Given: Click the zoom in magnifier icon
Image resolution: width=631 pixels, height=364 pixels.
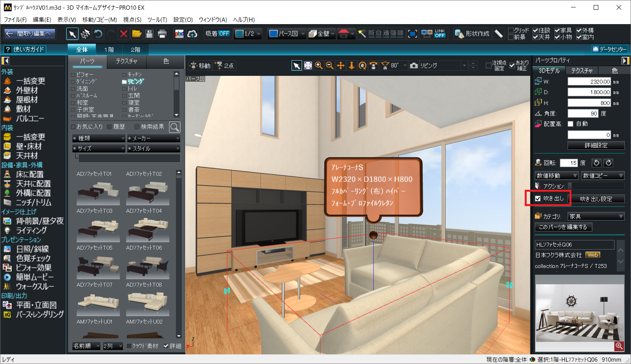Looking at the screenshot, I should click(319, 66).
